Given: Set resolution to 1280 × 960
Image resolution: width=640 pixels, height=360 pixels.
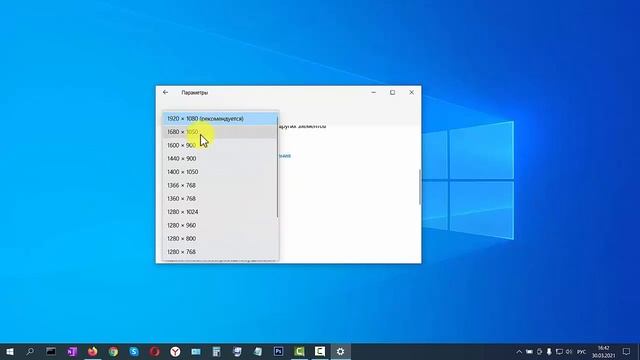Looking at the screenshot, I should [220, 225].
